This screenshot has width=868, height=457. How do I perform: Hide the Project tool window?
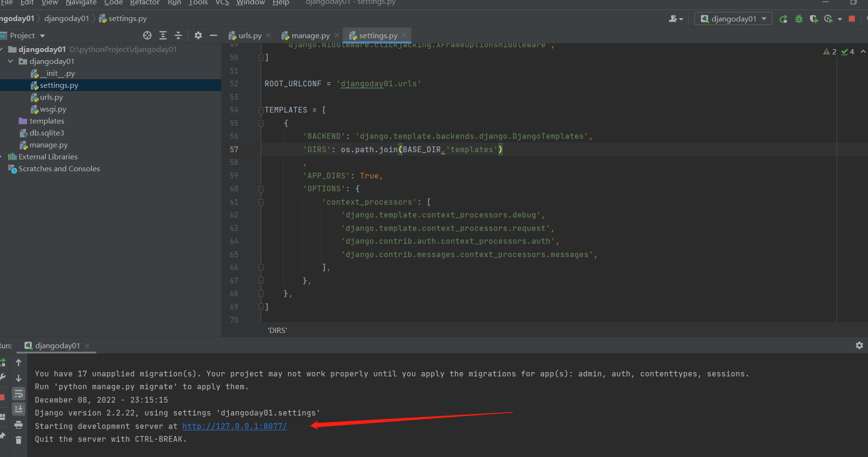tap(214, 35)
